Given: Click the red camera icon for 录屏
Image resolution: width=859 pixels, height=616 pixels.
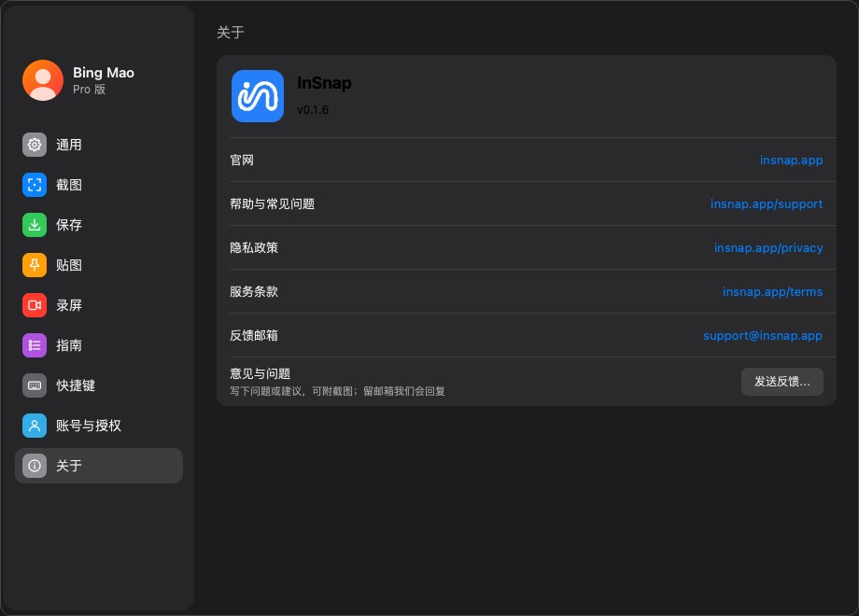Looking at the screenshot, I should [35, 305].
